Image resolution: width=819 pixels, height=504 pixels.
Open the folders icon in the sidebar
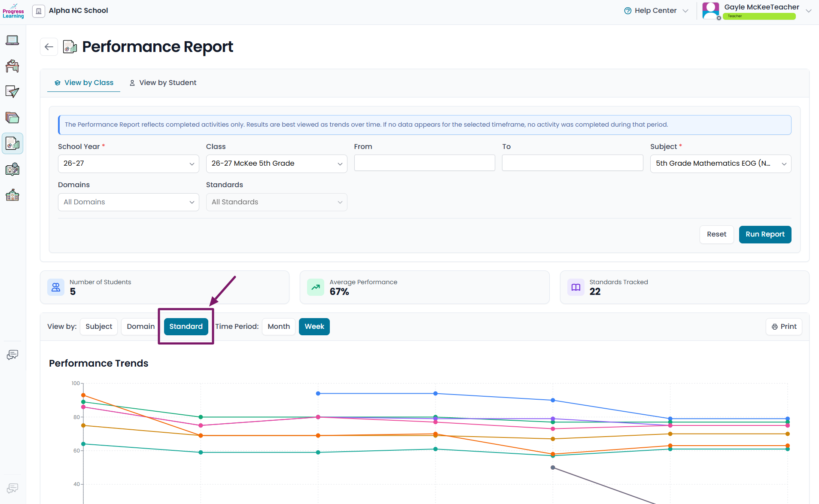12,118
